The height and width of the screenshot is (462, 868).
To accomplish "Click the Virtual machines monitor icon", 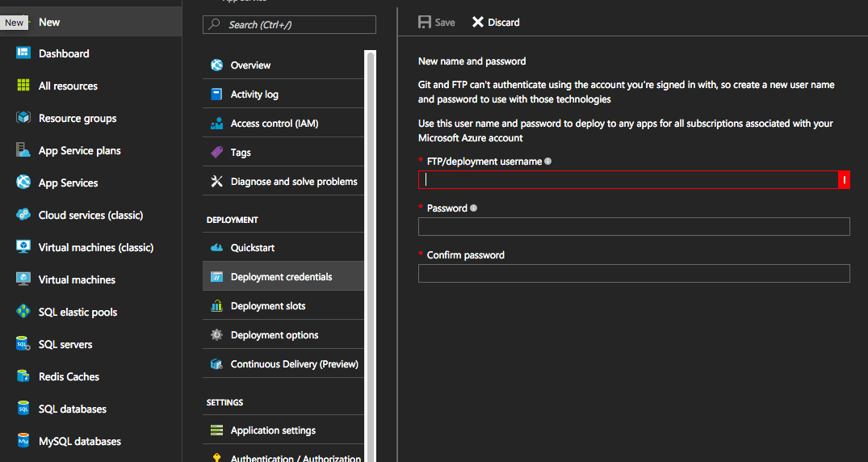I will 23,279.
